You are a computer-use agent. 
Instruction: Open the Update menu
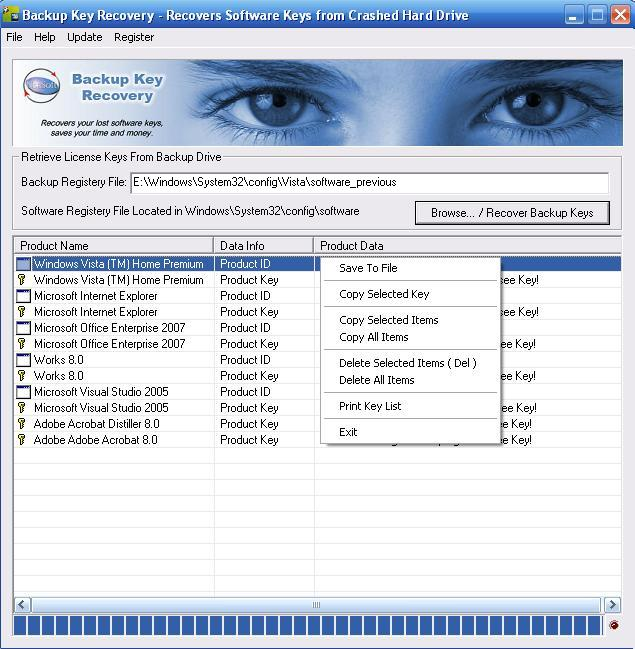click(84, 37)
